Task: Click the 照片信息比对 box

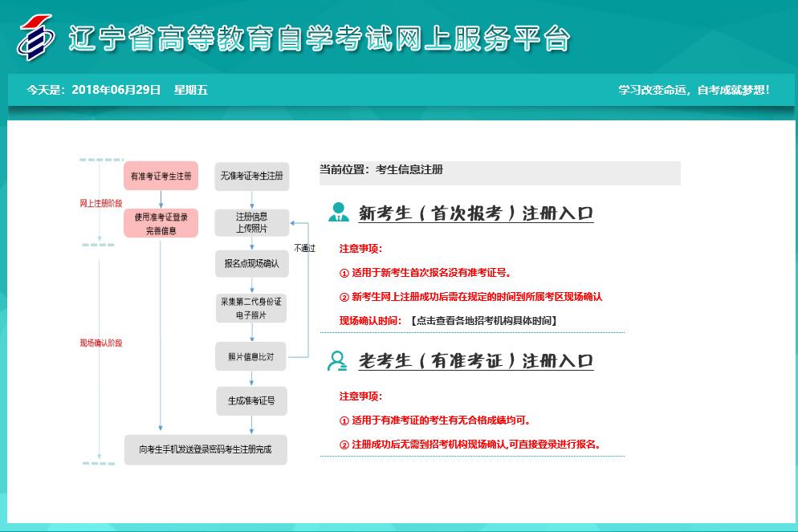Action: click(x=251, y=356)
